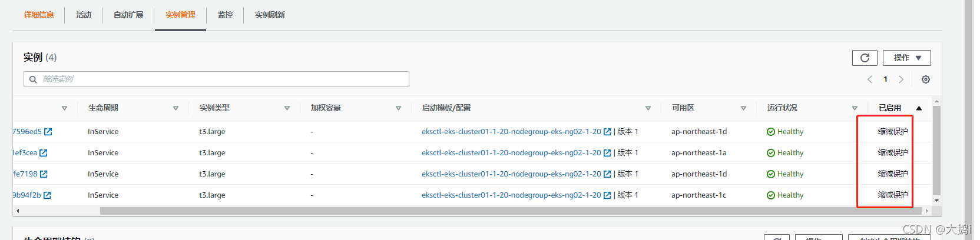Sort by 可用区 column arrow
Screen dimensions: 980x240
[x=743, y=108]
